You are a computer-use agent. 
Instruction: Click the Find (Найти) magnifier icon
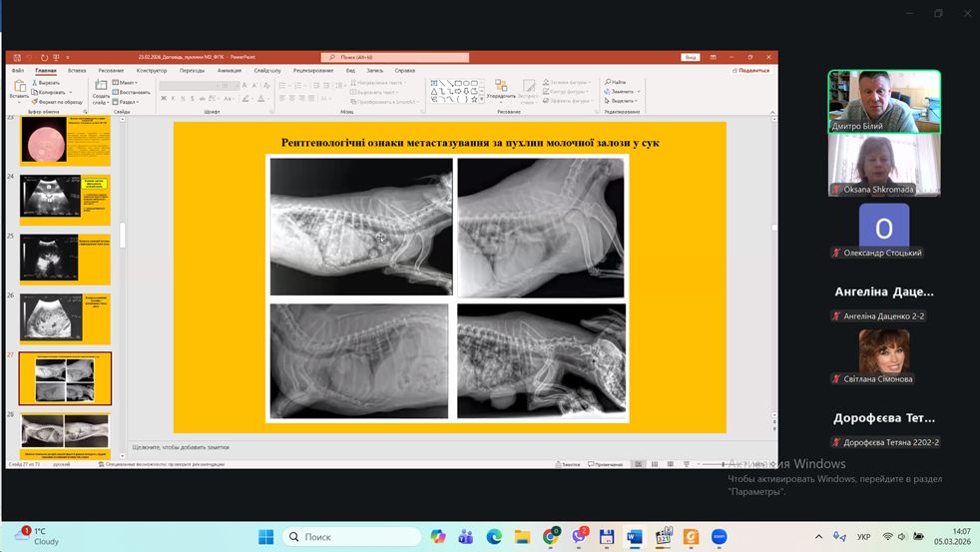click(608, 82)
